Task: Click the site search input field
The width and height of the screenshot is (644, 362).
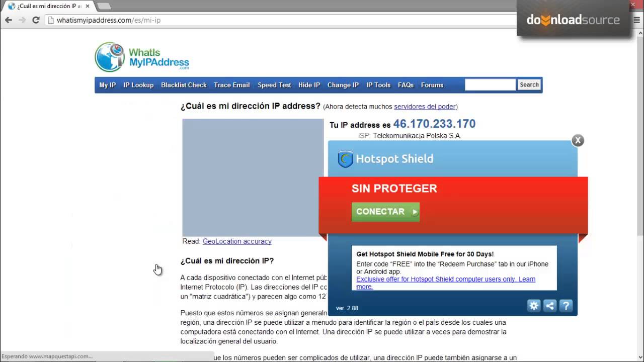Action: coord(490,84)
